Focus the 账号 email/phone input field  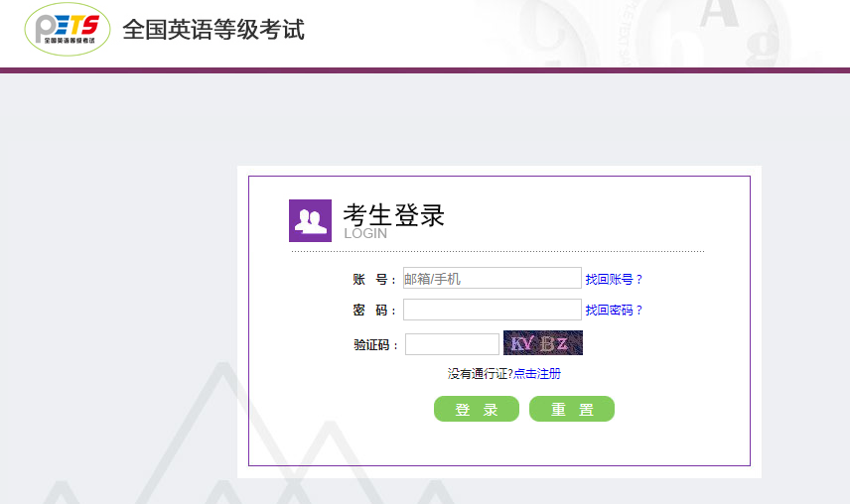tap(492, 279)
